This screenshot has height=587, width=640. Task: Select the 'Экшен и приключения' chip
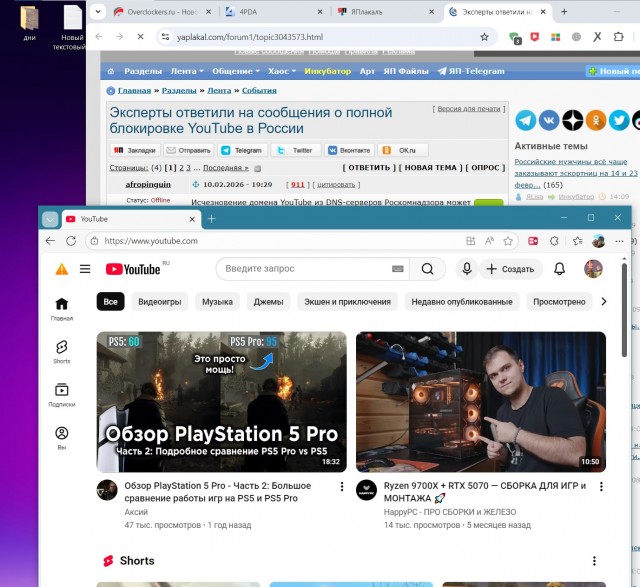[x=347, y=302]
